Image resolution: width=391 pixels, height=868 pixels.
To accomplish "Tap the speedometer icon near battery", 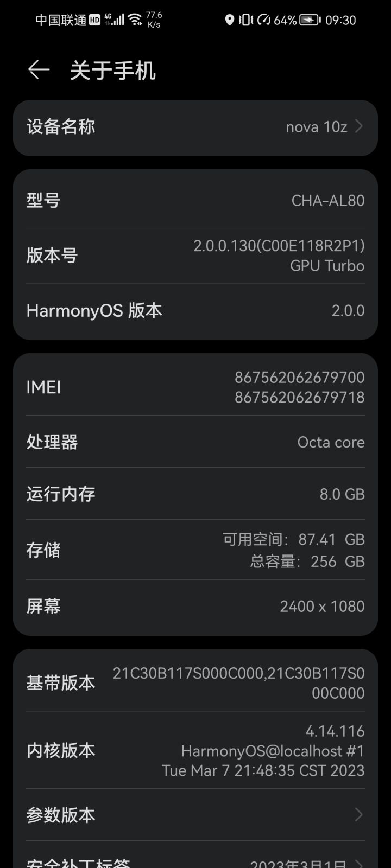I will tap(264, 20).
